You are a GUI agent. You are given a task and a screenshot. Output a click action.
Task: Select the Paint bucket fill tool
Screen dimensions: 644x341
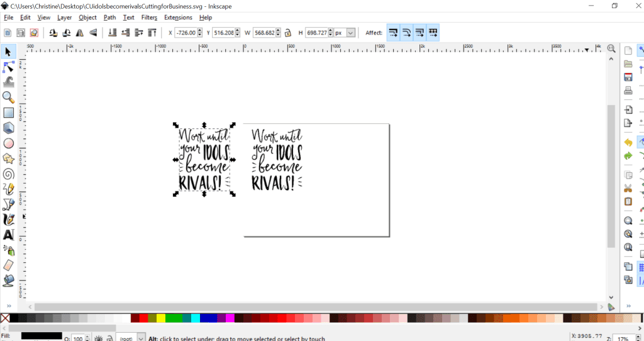(8, 280)
